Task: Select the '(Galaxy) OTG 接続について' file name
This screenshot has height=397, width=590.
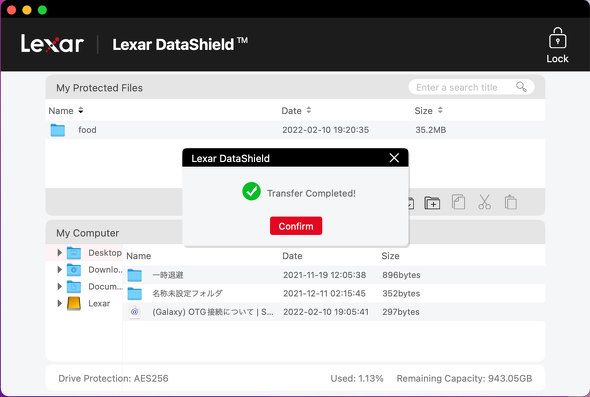Action: 213,312
